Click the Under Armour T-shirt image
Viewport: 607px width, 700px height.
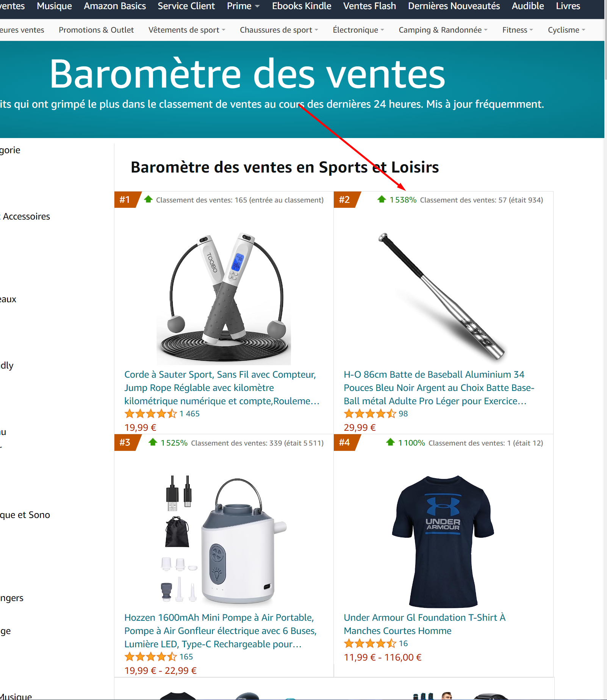(x=443, y=541)
